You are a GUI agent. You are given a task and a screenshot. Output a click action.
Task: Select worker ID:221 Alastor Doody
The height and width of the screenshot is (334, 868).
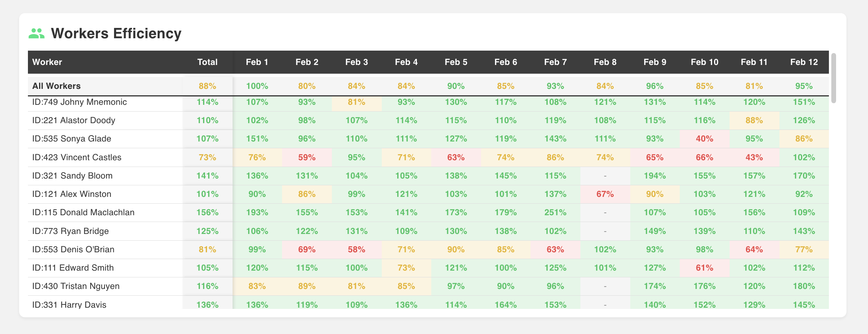coord(74,120)
